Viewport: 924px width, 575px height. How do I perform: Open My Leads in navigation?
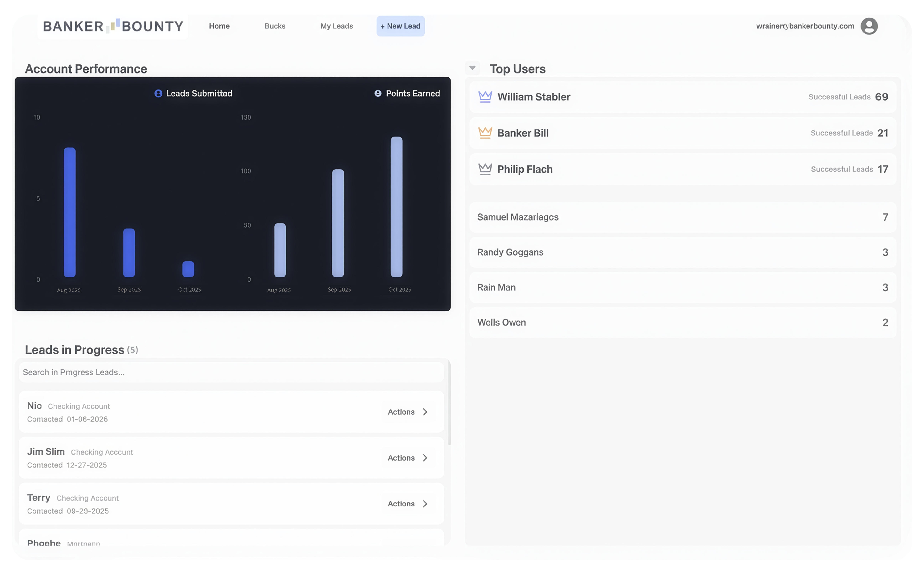coord(336,26)
